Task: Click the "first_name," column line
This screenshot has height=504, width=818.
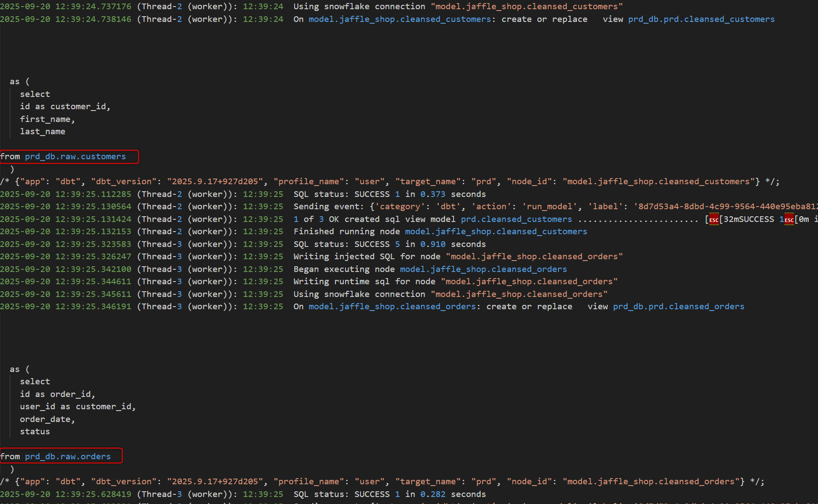Action: [x=47, y=119]
